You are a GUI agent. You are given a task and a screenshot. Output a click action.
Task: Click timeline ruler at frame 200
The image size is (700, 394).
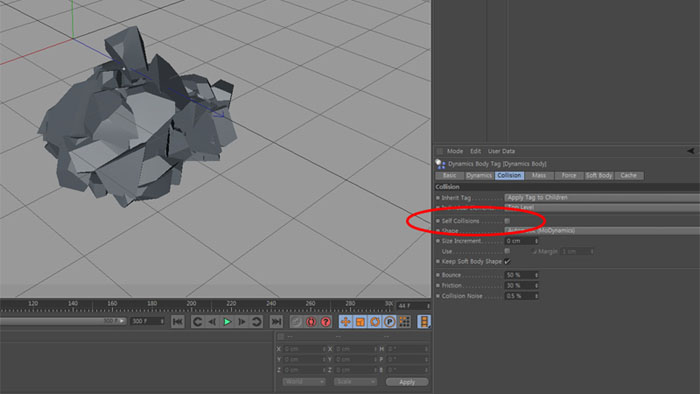click(192, 304)
